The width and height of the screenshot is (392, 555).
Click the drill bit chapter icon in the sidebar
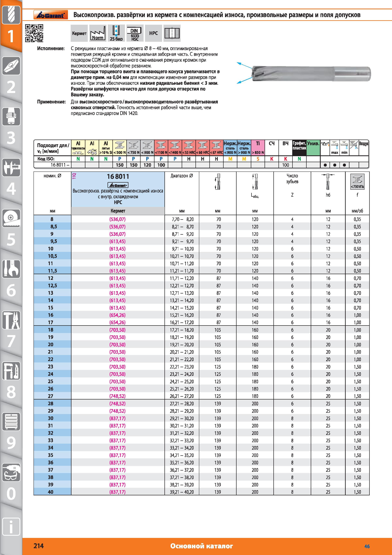coord(11,15)
